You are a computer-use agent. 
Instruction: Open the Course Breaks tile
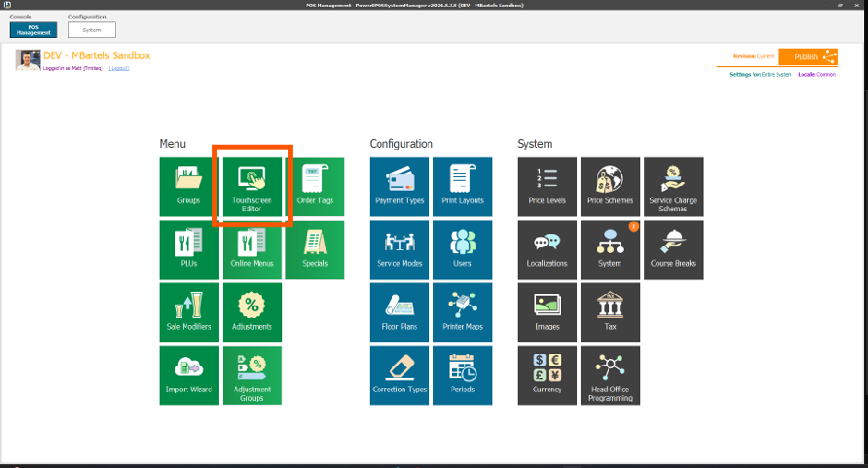[x=674, y=249]
